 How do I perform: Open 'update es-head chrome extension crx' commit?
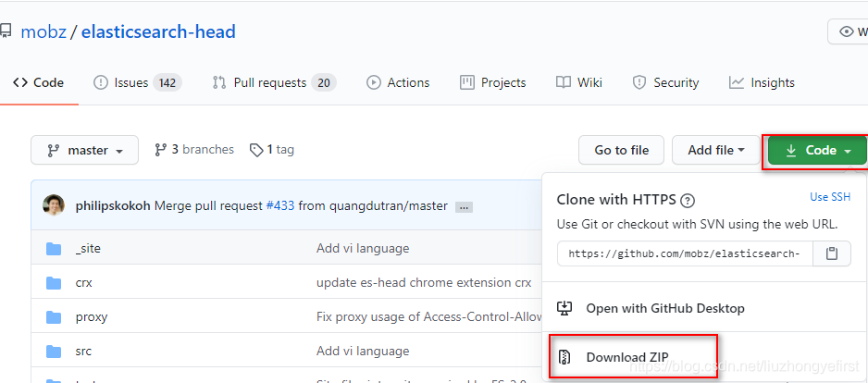(424, 283)
